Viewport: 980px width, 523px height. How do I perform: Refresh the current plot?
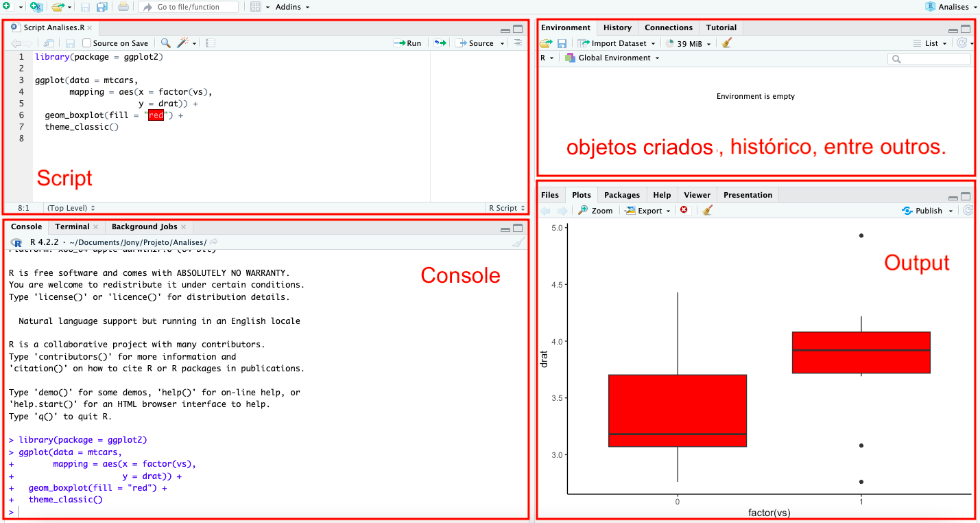[968, 210]
